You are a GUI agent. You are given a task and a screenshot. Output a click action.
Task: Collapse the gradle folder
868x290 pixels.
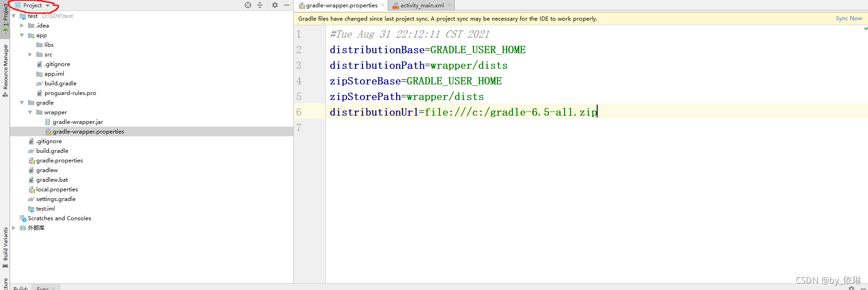[22, 103]
